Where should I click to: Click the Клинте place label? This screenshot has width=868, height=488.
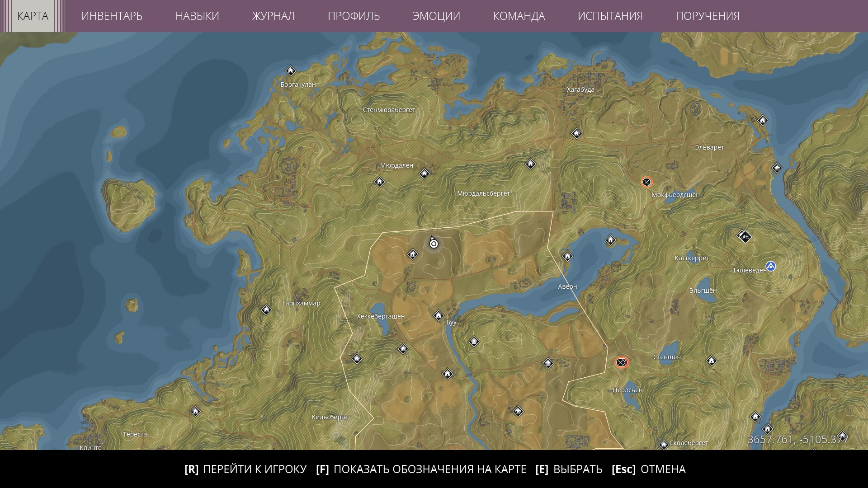[90, 448]
